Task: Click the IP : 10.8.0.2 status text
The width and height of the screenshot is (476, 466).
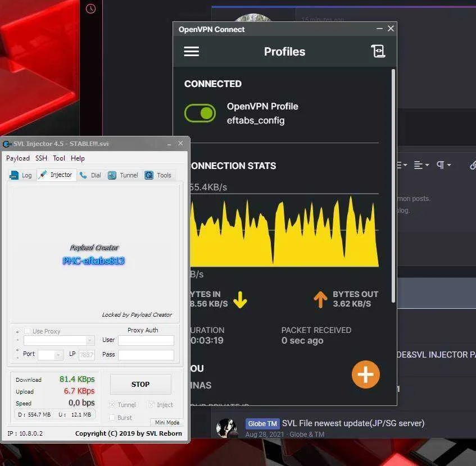Action: coord(25,433)
